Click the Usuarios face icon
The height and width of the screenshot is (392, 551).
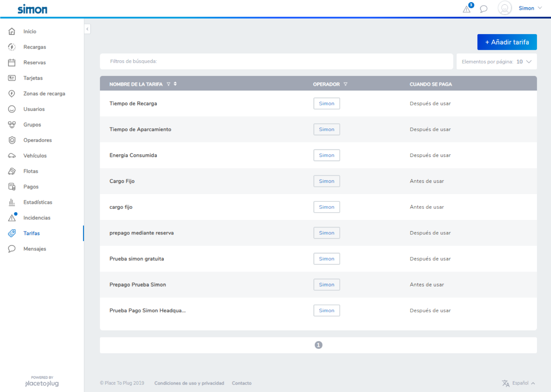(12, 109)
